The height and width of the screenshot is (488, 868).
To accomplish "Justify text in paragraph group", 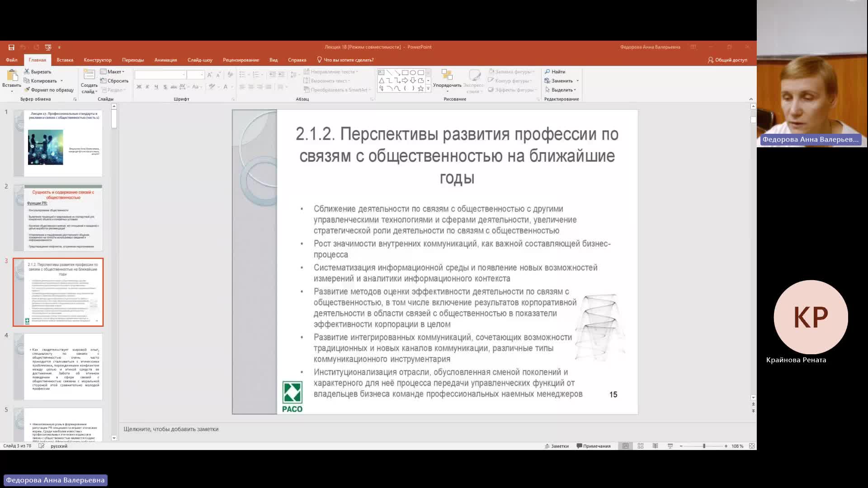I will [x=269, y=87].
